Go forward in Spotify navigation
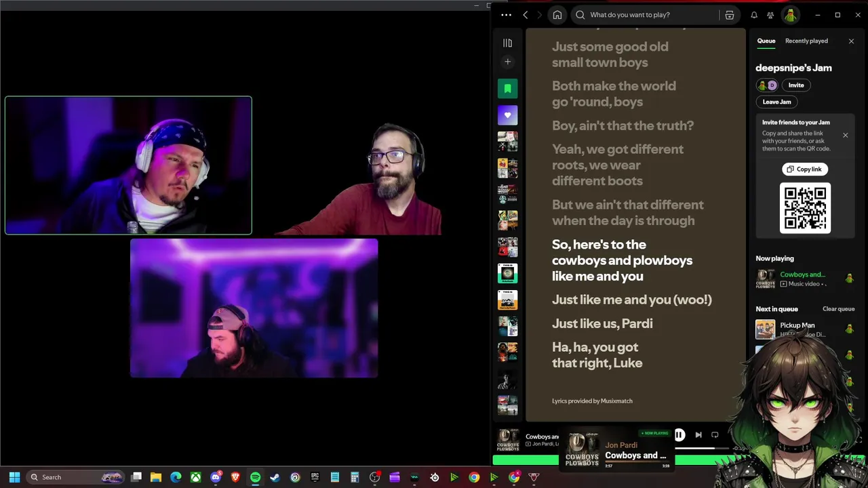Viewport: 868px width, 488px height. pyautogui.click(x=540, y=15)
